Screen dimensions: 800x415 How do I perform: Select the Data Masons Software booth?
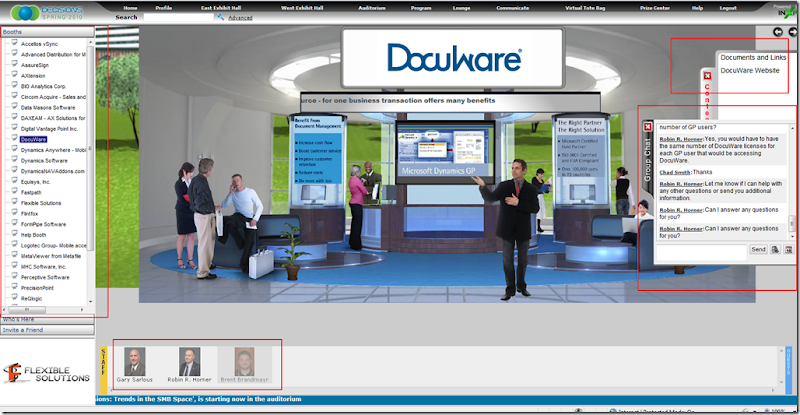tap(48, 108)
